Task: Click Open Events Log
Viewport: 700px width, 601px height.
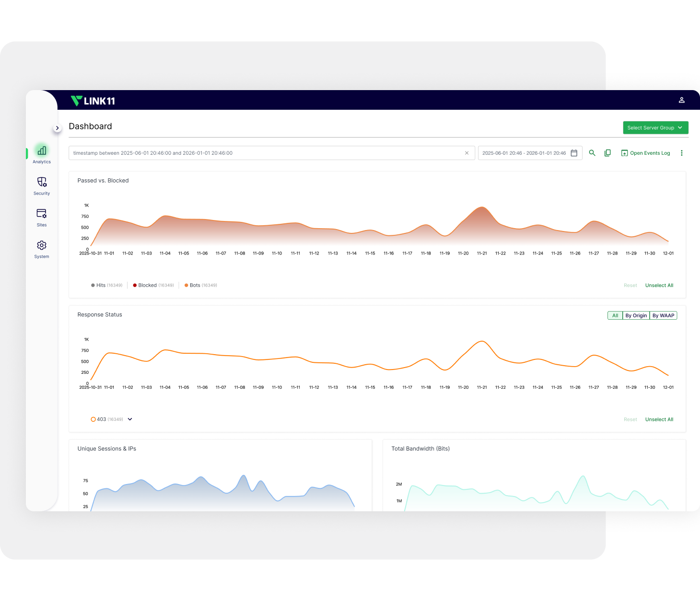Action: pyautogui.click(x=645, y=153)
